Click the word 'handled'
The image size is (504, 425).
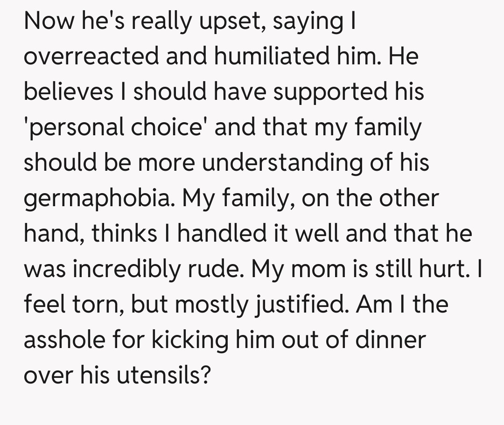coord(224,234)
